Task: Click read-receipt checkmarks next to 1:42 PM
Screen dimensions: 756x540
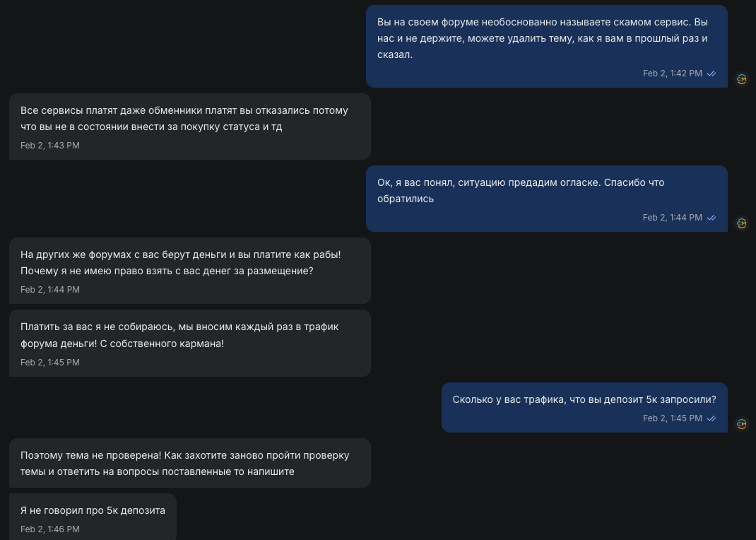Action: [711, 74]
